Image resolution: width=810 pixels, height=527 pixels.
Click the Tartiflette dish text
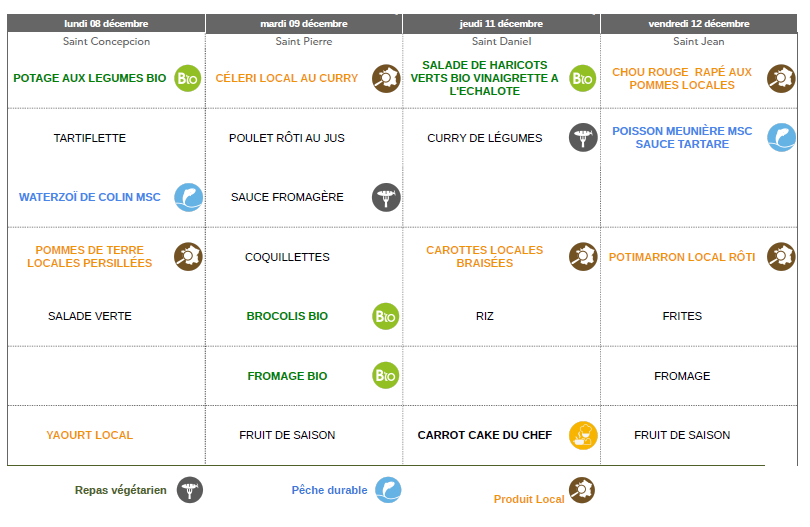(x=90, y=138)
